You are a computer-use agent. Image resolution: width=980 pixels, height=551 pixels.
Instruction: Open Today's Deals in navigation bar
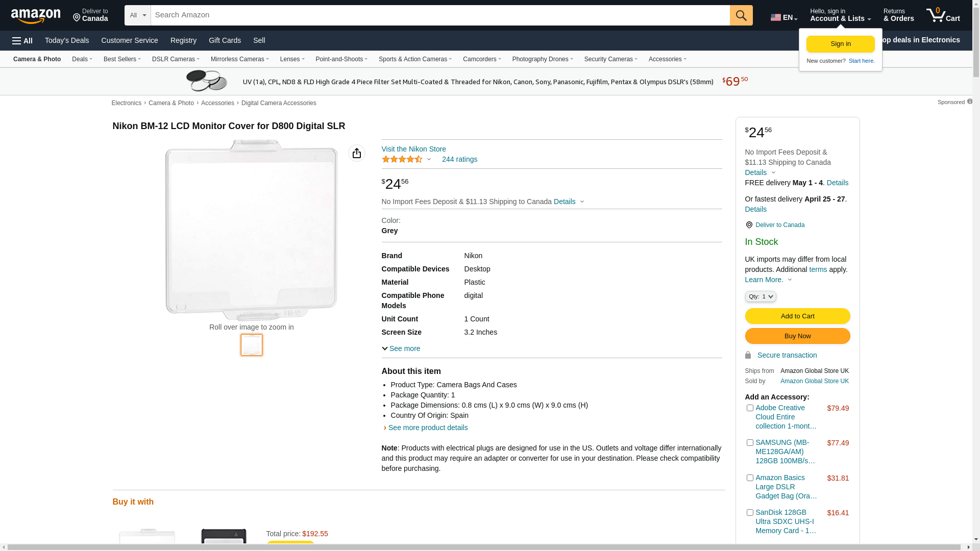tap(67, 40)
